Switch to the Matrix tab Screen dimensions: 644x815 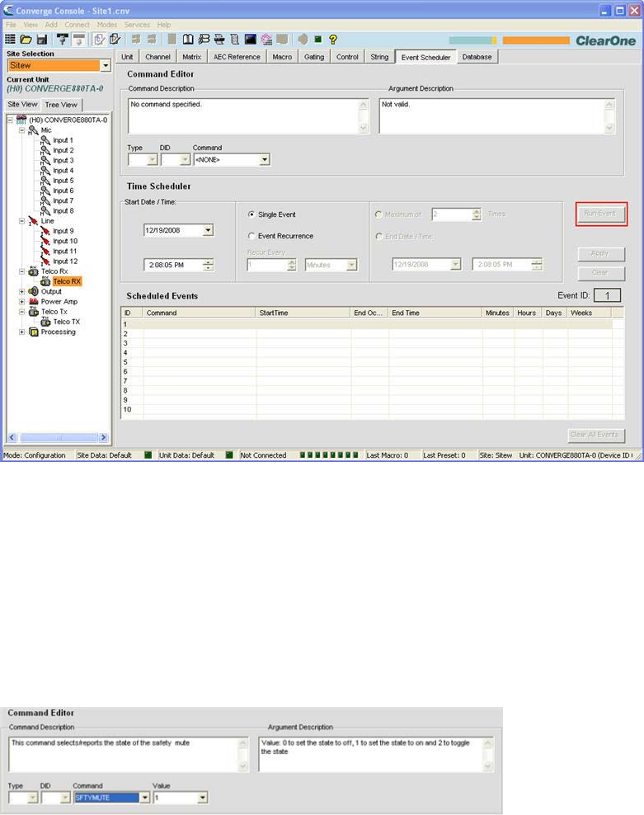(191, 57)
